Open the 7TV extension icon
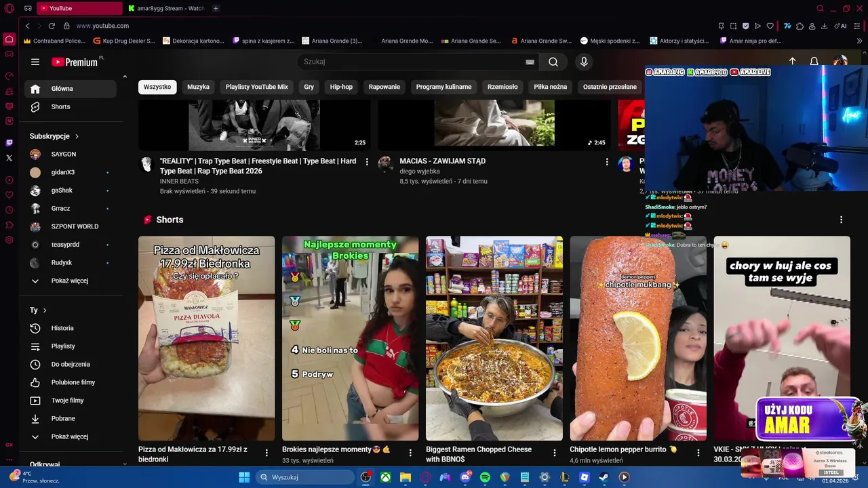 [x=787, y=26]
